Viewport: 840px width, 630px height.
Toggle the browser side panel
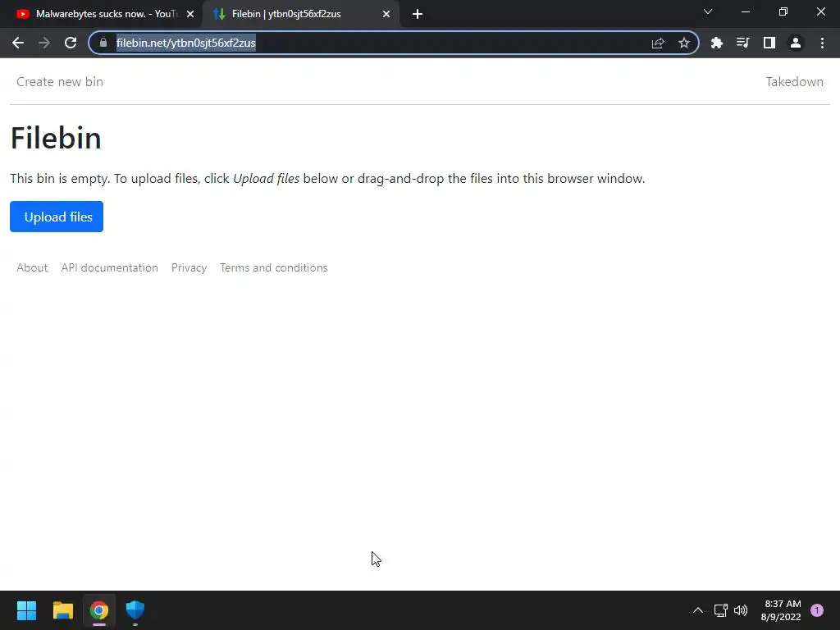tap(769, 43)
